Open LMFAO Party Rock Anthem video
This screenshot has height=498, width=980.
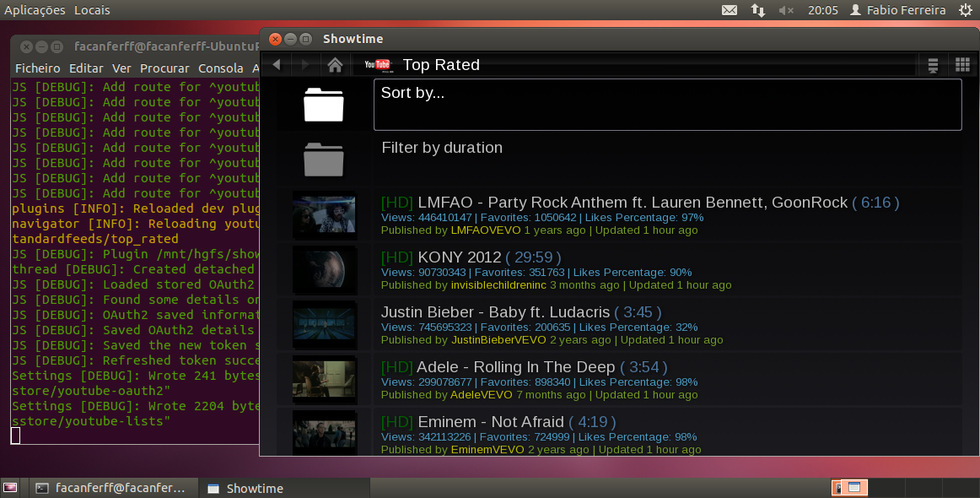pos(667,215)
